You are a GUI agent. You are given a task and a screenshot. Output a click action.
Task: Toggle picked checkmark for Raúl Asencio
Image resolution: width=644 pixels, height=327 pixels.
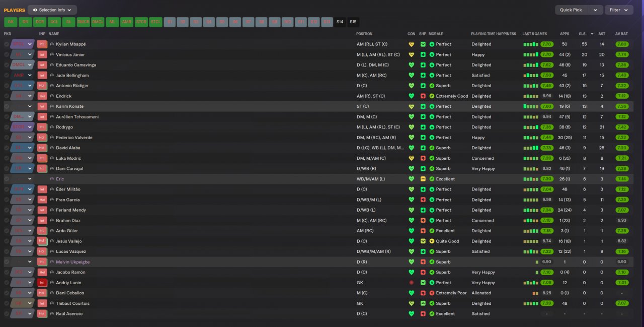(7, 314)
